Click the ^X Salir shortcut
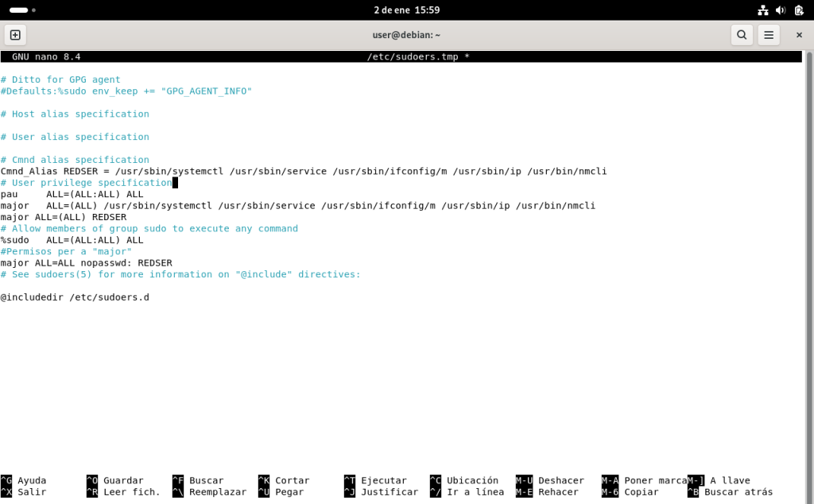The image size is (814, 504). pyautogui.click(x=24, y=492)
